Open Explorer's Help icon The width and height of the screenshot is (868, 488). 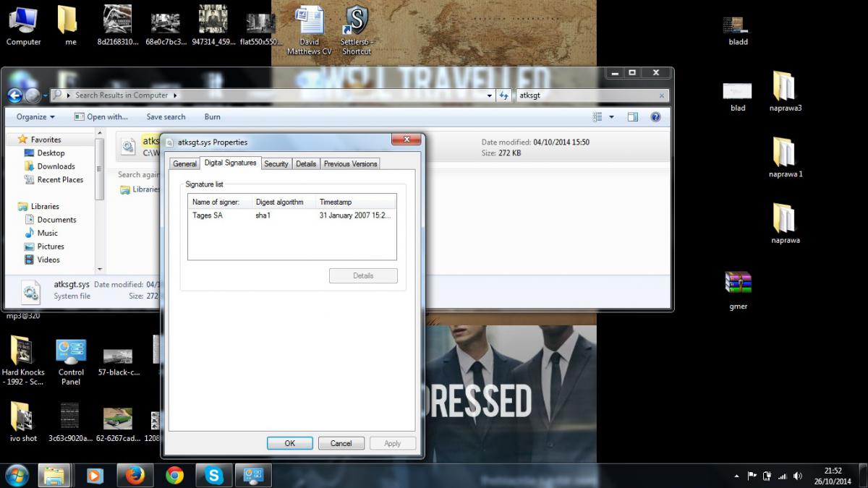point(655,117)
